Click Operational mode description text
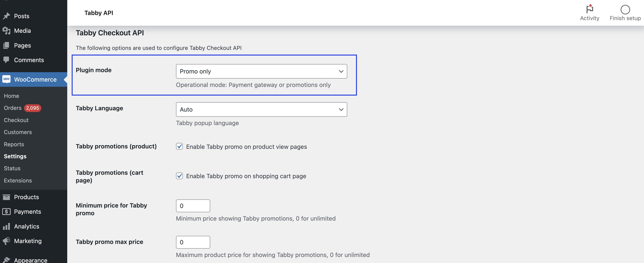This screenshot has height=263, width=644. [253, 85]
